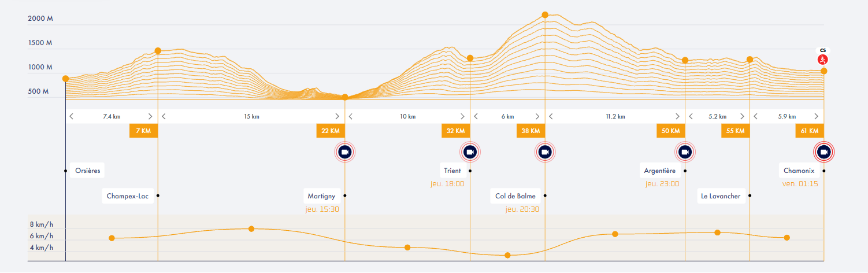Open the Martigny webcam icon
The width and height of the screenshot is (868, 273).
click(x=345, y=152)
